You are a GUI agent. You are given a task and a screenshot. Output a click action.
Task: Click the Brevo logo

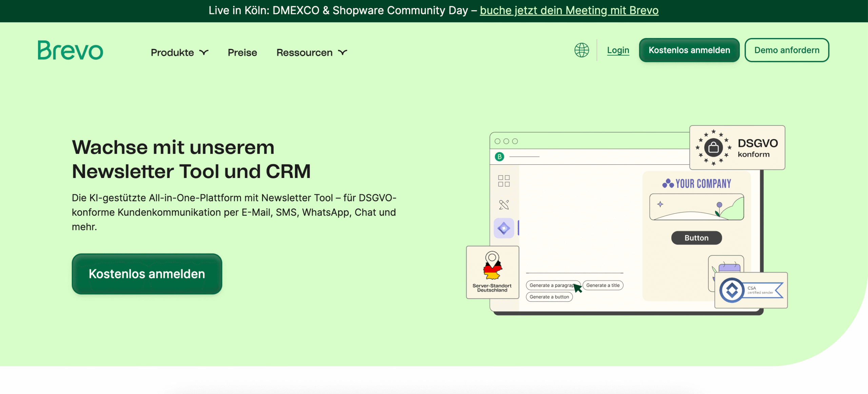click(x=70, y=50)
